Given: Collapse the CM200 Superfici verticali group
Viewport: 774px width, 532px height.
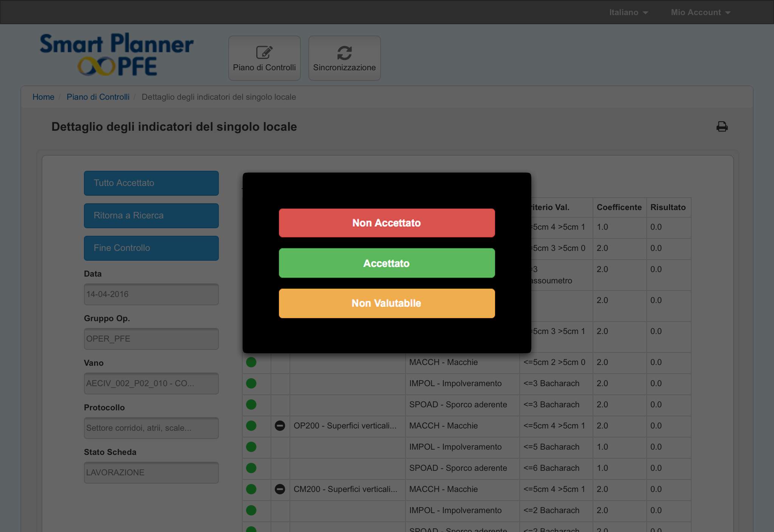Looking at the screenshot, I should point(280,489).
